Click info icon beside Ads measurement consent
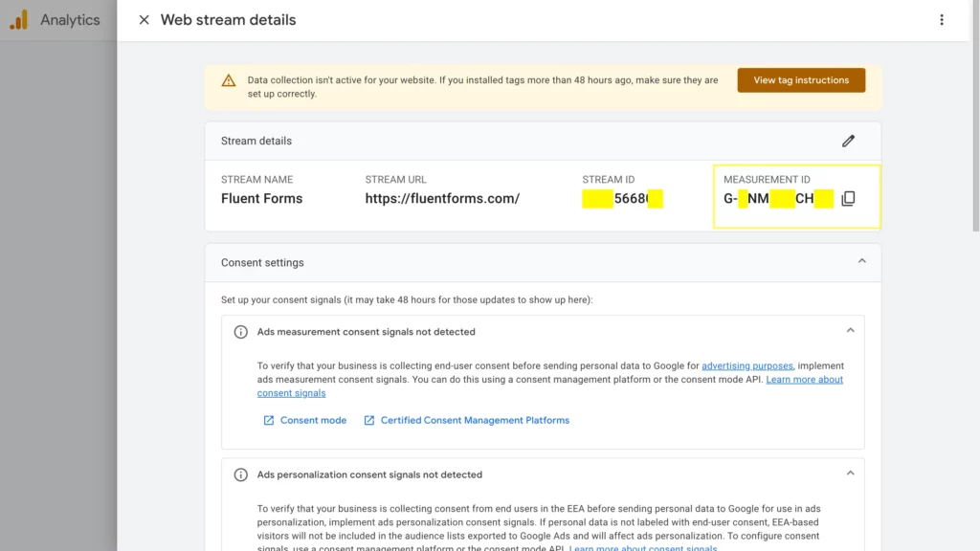 tap(240, 332)
